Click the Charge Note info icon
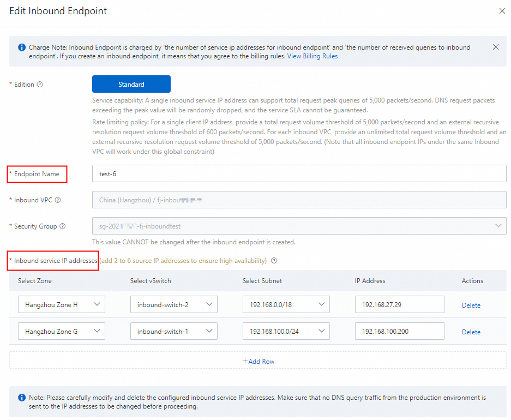 coord(22,47)
